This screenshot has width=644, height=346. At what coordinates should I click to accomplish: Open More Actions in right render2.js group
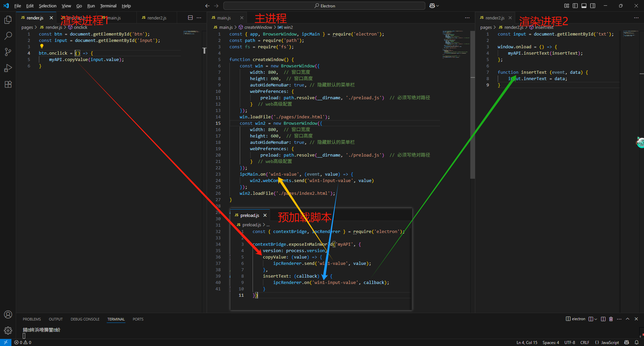(636, 18)
